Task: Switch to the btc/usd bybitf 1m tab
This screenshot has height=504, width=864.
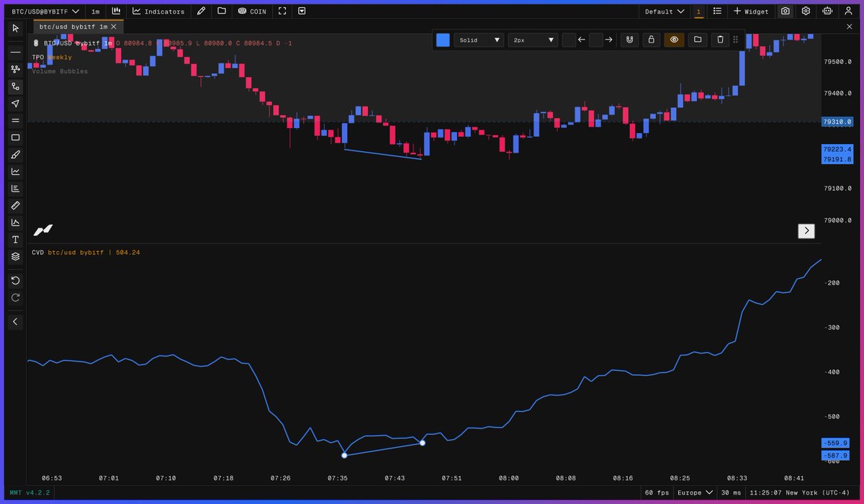Action: coord(73,26)
